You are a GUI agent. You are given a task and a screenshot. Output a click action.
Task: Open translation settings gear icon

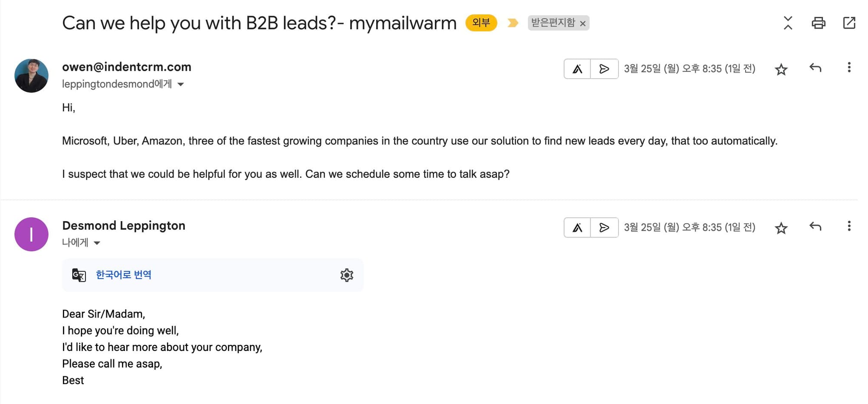coord(347,275)
